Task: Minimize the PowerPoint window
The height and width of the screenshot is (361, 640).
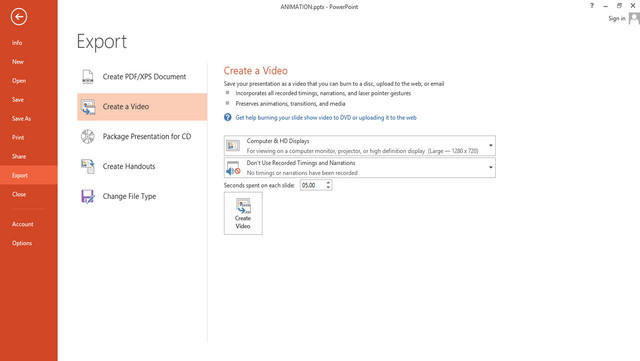Action: [x=605, y=6]
